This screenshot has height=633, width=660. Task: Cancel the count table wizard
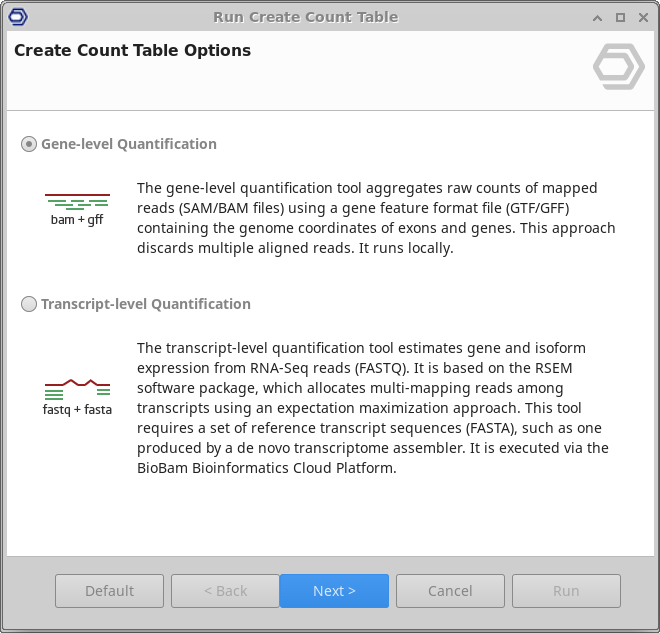click(450, 591)
